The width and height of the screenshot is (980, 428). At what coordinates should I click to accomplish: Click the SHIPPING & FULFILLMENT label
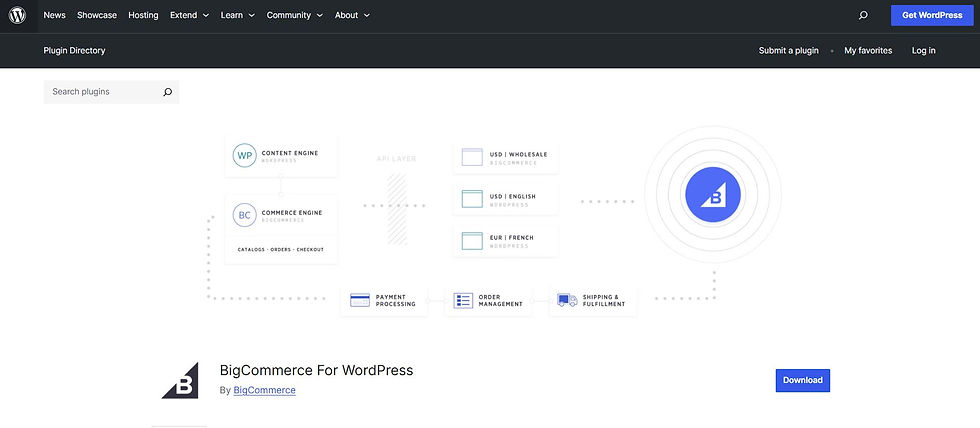[x=604, y=301]
